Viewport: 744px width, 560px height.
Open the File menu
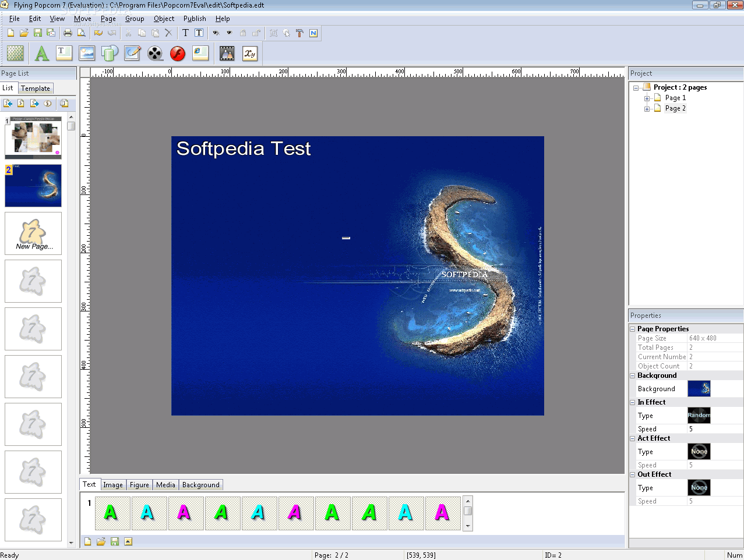(15, 19)
